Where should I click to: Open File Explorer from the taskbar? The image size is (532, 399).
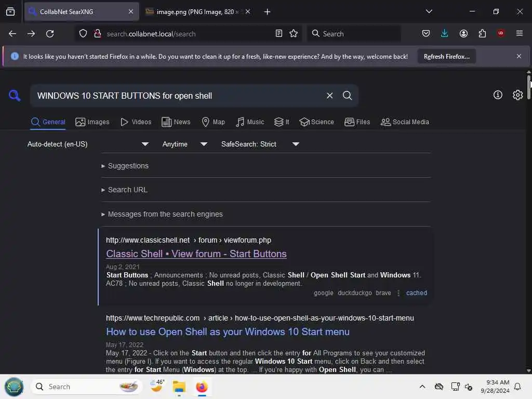point(179,387)
